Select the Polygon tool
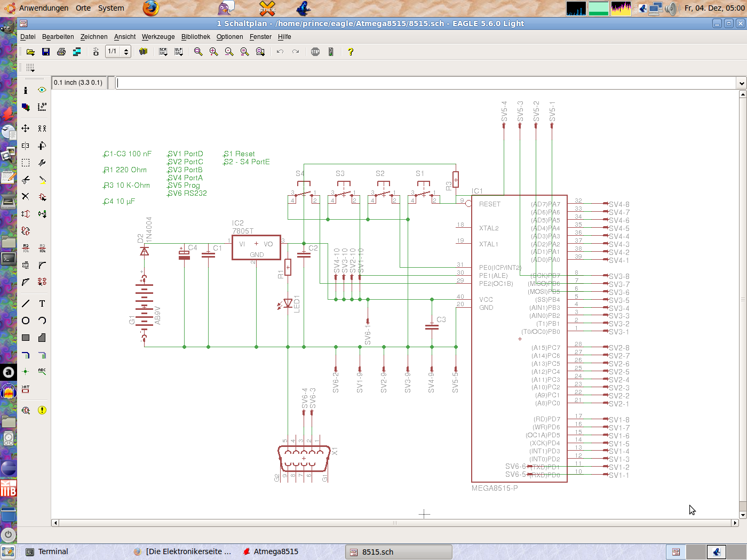The width and height of the screenshot is (747, 560). [42, 338]
